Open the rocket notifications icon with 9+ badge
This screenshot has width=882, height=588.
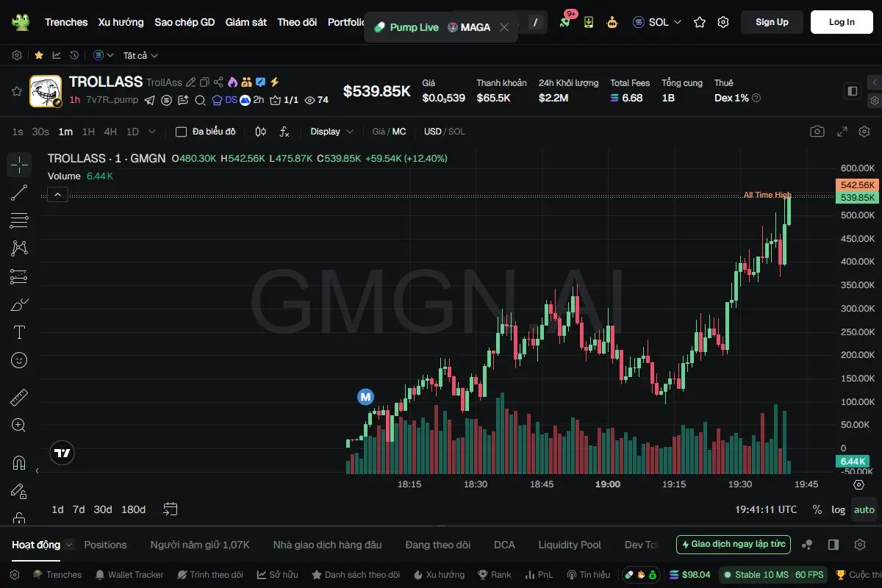[565, 22]
